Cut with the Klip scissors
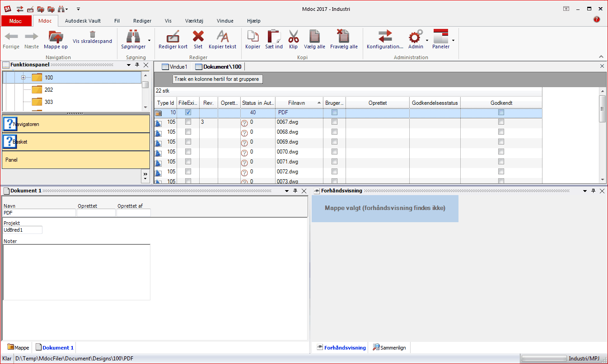The image size is (608, 364). [x=294, y=36]
